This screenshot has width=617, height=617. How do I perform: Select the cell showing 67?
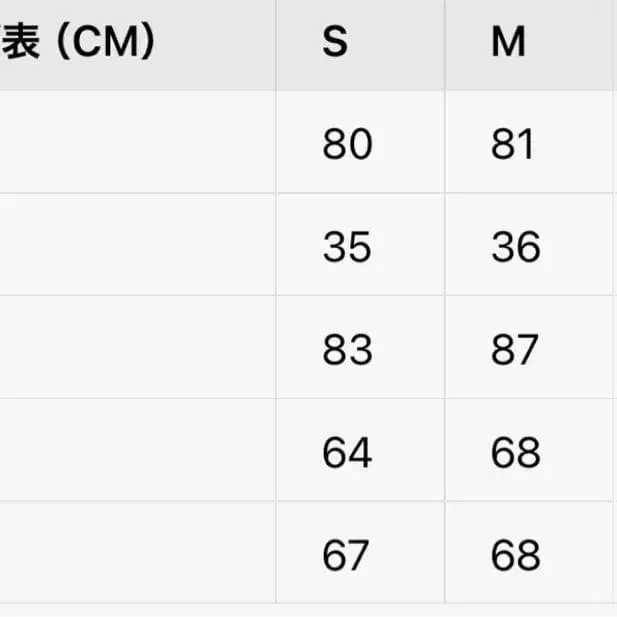347,554
